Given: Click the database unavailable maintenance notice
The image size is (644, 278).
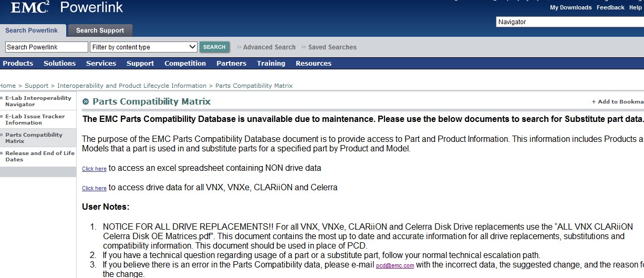Looking at the screenshot, I should coord(363,119).
